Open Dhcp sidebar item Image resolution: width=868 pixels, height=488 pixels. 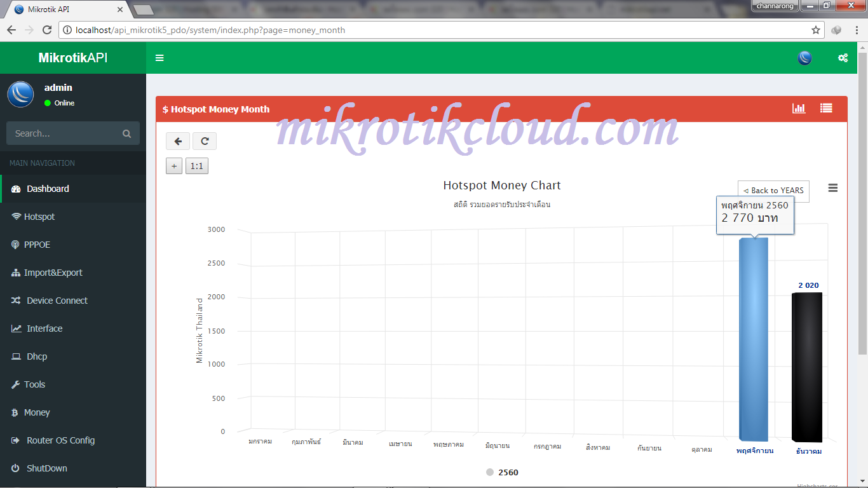pyautogui.click(x=73, y=356)
